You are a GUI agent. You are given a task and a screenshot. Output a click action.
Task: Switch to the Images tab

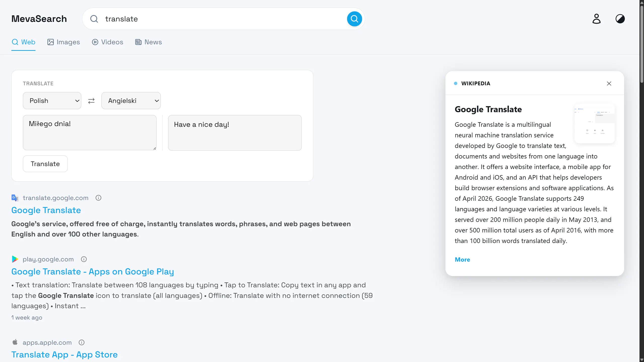[63, 42]
